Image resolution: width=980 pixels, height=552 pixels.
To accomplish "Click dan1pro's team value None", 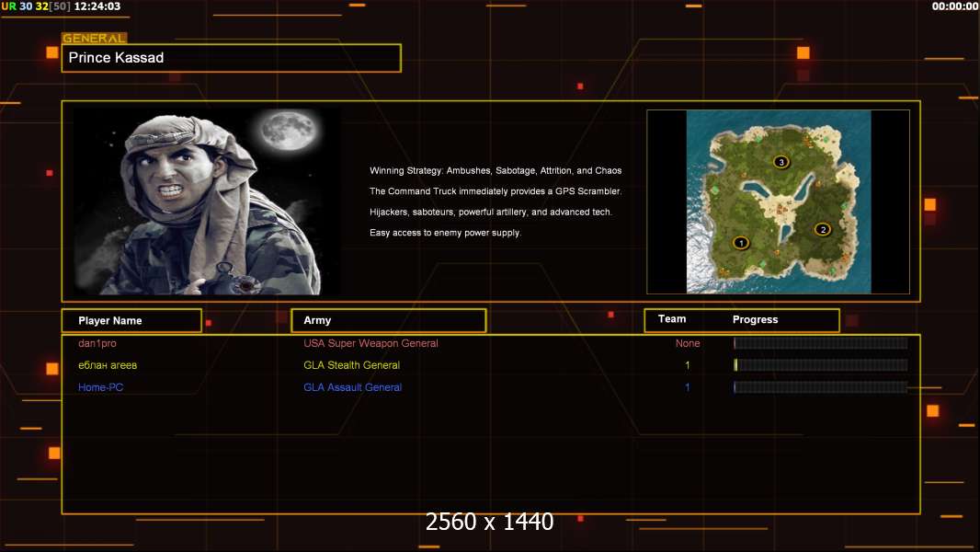I will pyautogui.click(x=688, y=343).
